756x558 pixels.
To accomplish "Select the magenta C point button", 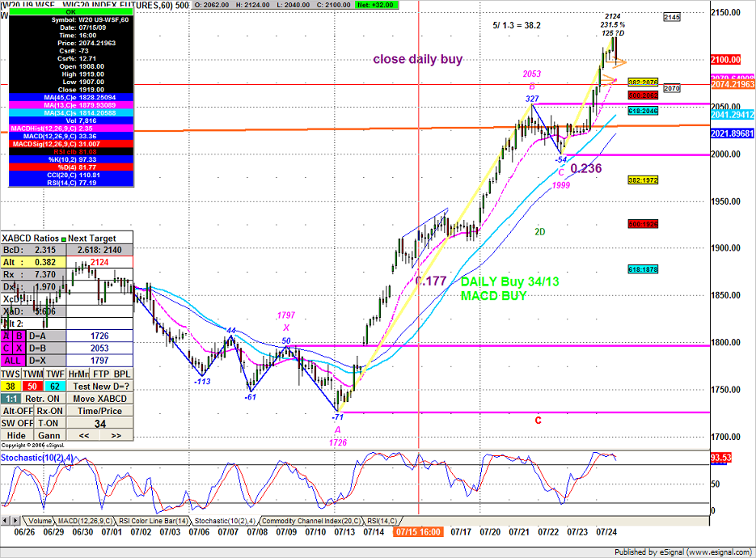I will 6,349.
